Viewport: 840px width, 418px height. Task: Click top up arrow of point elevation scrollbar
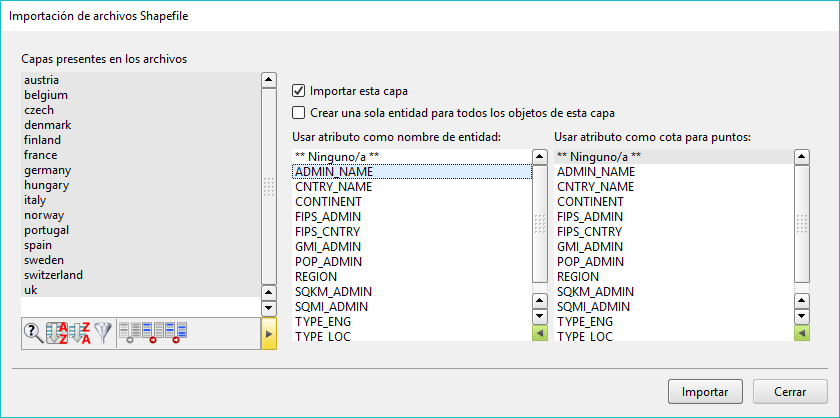(x=802, y=157)
